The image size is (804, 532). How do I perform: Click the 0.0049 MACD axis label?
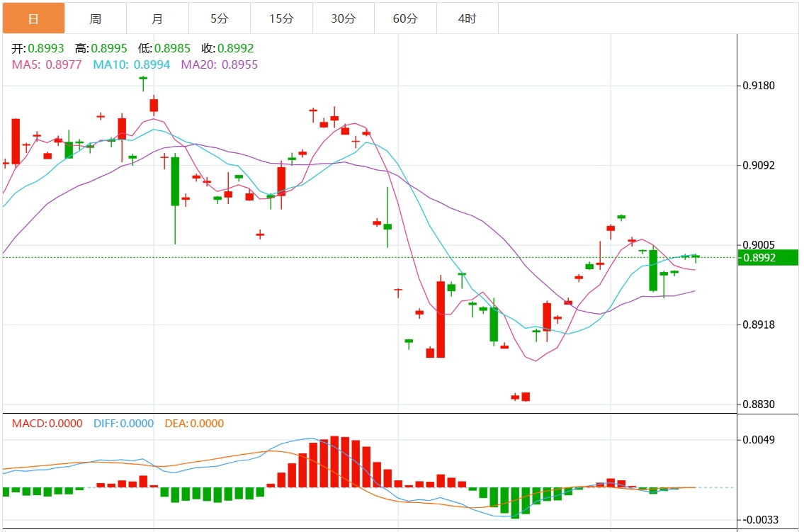click(759, 440)
